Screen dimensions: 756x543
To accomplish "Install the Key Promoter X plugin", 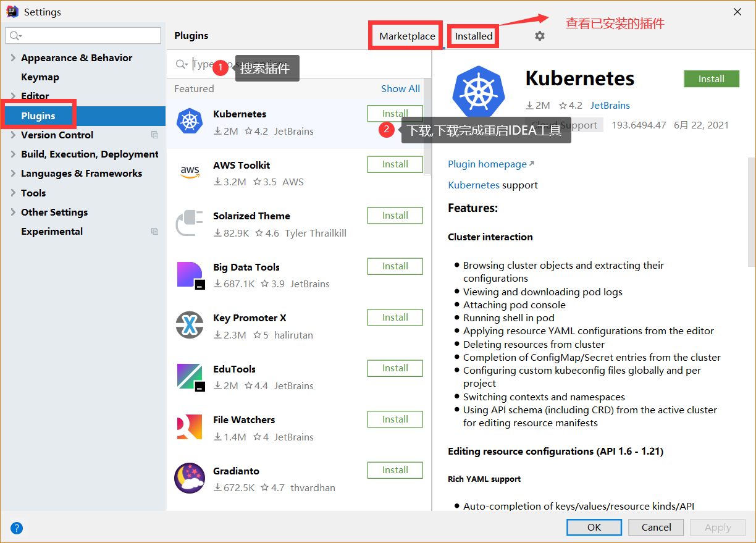I will point(395,318).
